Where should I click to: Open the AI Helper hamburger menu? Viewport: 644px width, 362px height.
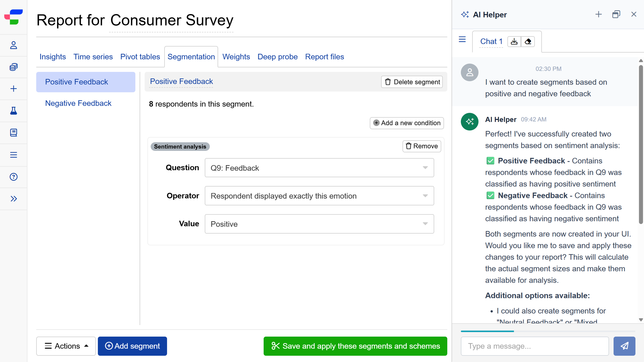[462, 39]
